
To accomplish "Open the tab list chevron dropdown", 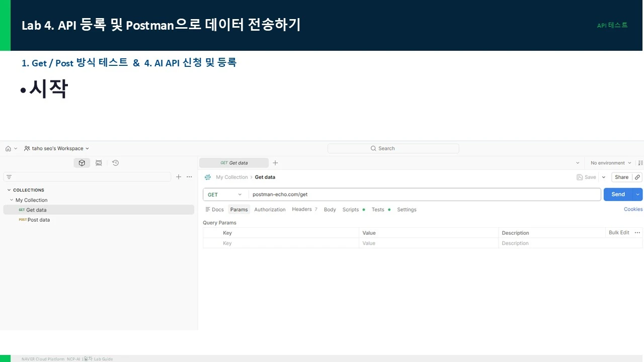I will (x=578, y=163).
